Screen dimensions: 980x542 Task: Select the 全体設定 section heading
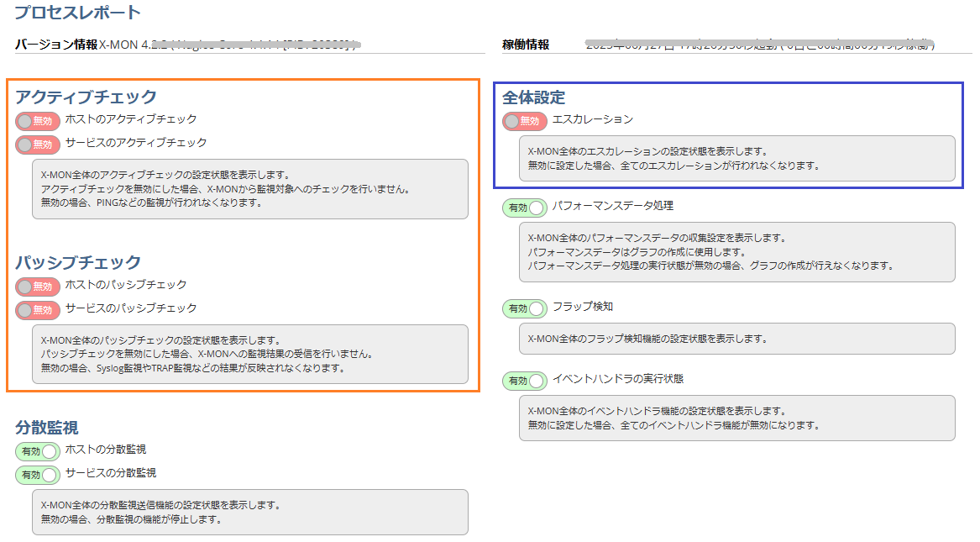534,97
